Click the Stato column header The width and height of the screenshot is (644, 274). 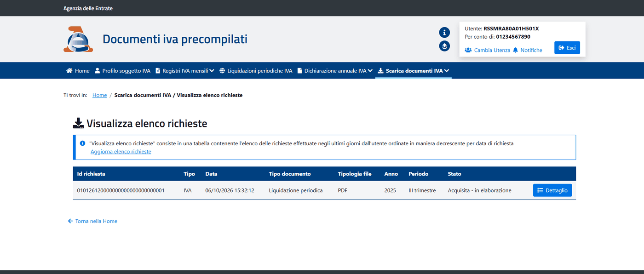[x=454, y=174]
